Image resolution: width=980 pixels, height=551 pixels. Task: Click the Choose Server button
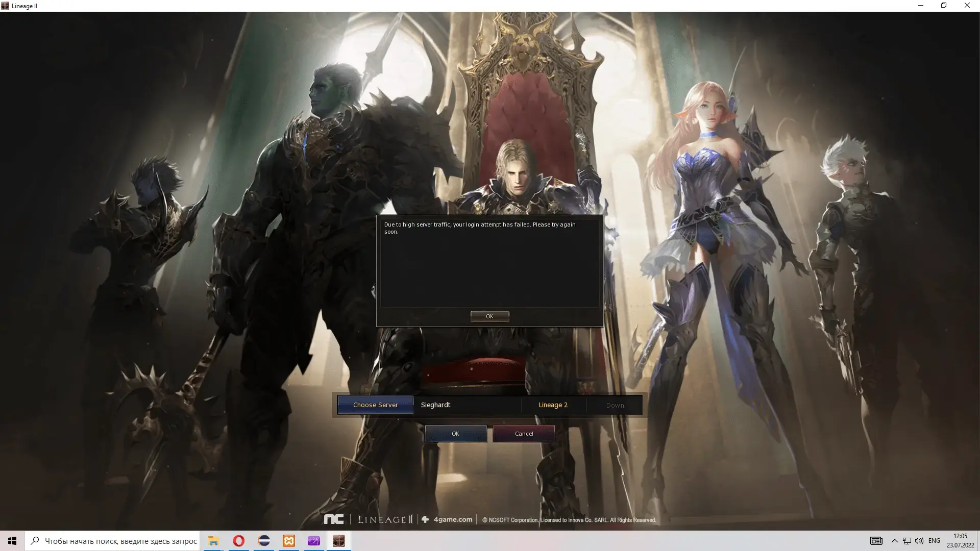click(375, 405)
